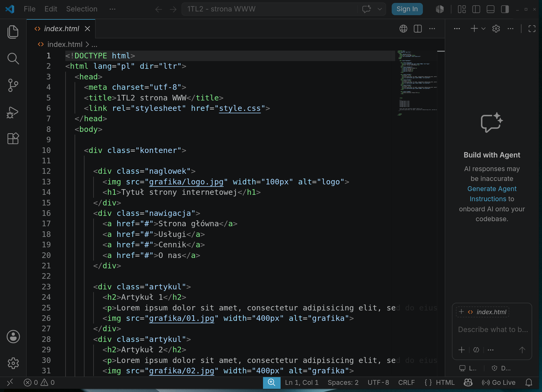The width and height of the screenshot is (542, 392).
Task: Maximize the chat panel
Action: 532,29
